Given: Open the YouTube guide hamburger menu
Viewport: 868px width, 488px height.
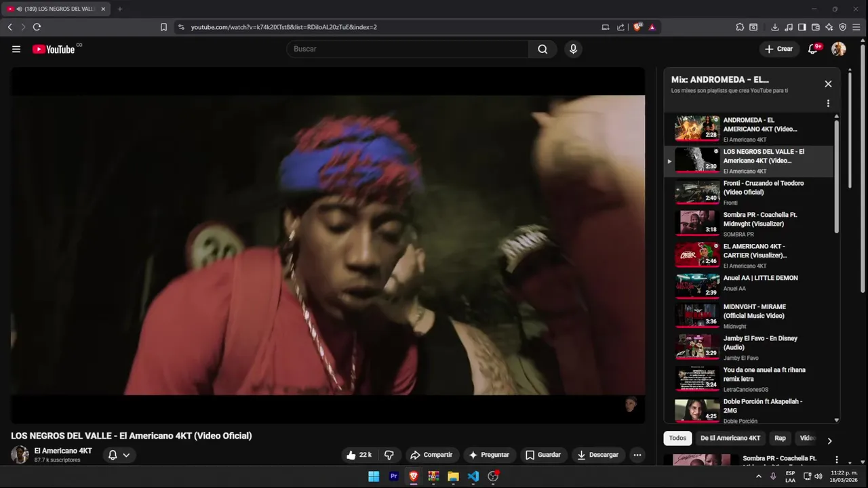Looking at the screenshot, I should point(16,49).
